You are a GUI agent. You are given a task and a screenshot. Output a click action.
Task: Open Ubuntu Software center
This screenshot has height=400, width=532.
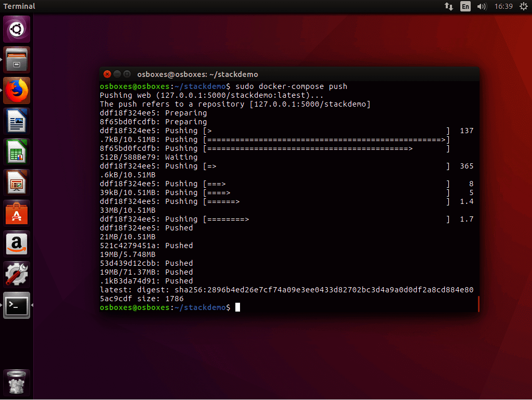tap(17, 213)
